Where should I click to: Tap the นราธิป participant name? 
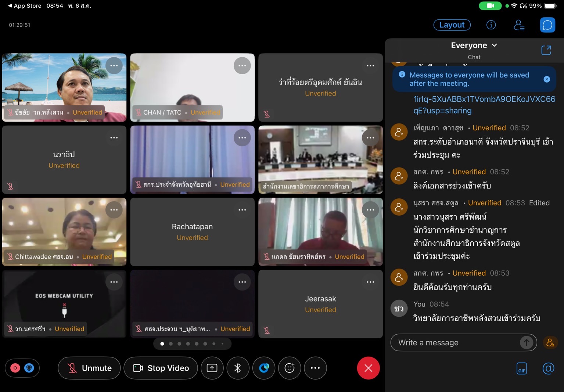coord(64,154)
